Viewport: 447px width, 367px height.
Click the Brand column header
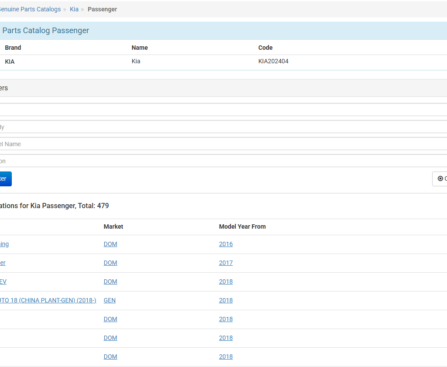13,48
